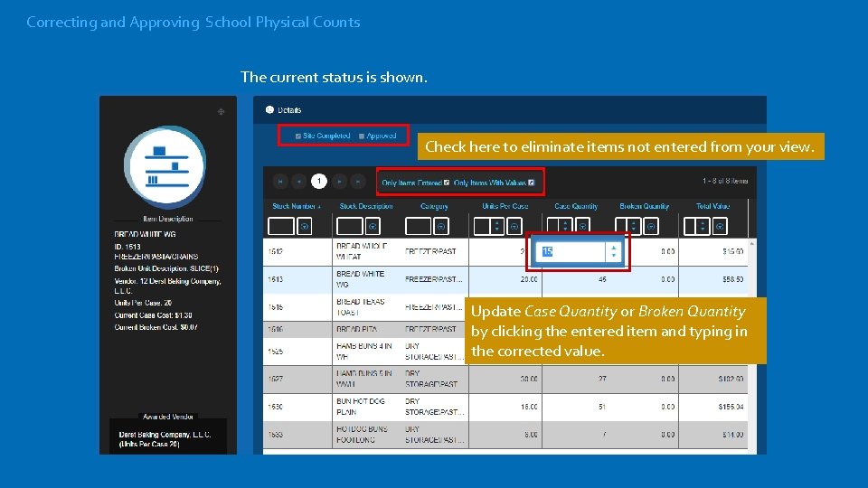868x488 pixels.
Task: Click Case Quantity 51 for item 1530
Action: 602,407
